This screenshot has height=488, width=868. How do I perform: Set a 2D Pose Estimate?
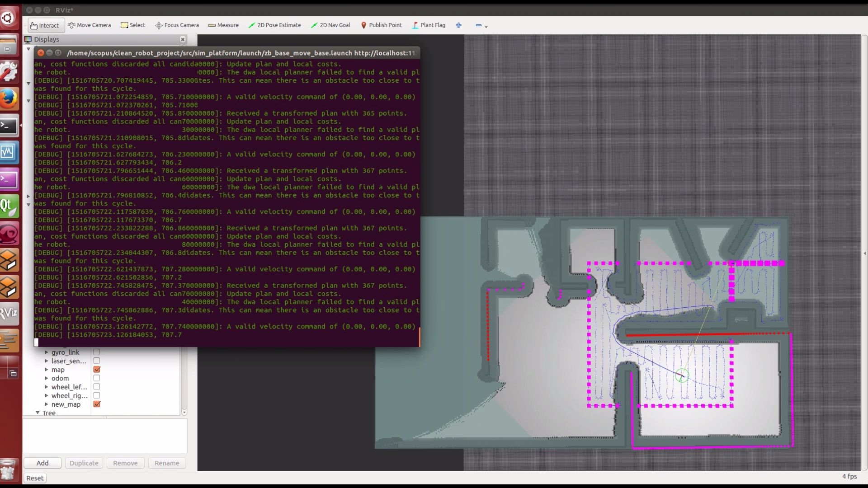pos(274,25)
